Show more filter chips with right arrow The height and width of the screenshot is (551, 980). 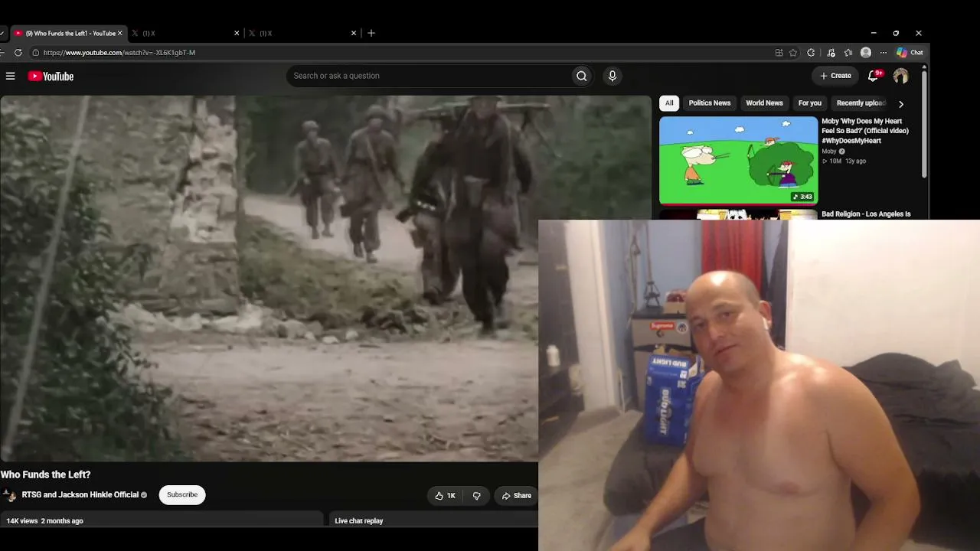coord(901,103)
